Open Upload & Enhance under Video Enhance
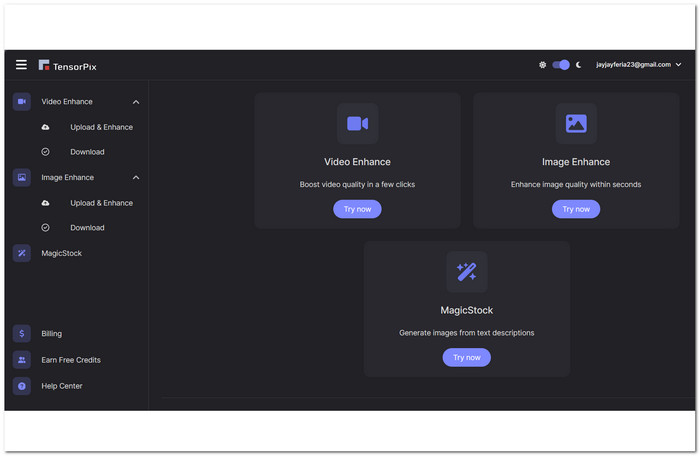The height and width of the screenshot is (456, 700). (101, 127)
